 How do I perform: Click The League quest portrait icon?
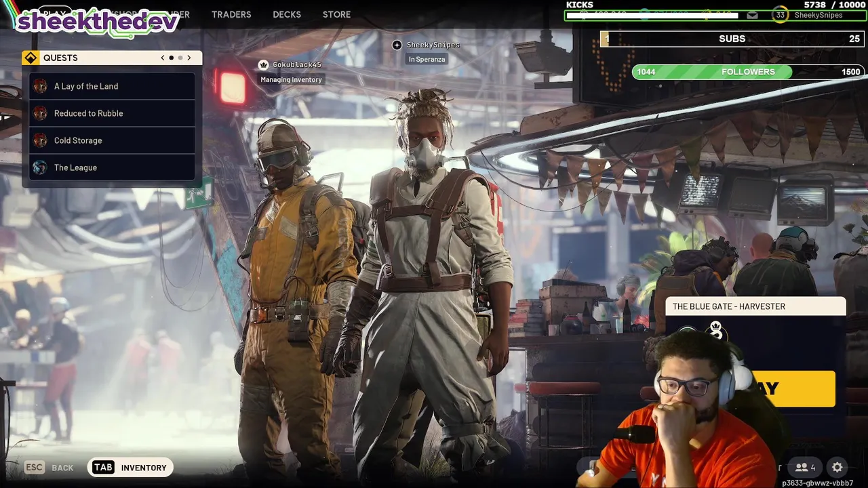click(40, 167)
